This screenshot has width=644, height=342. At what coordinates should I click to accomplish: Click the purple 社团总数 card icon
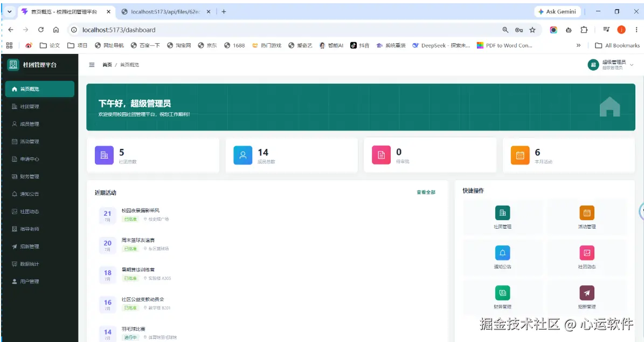(105, 155)
